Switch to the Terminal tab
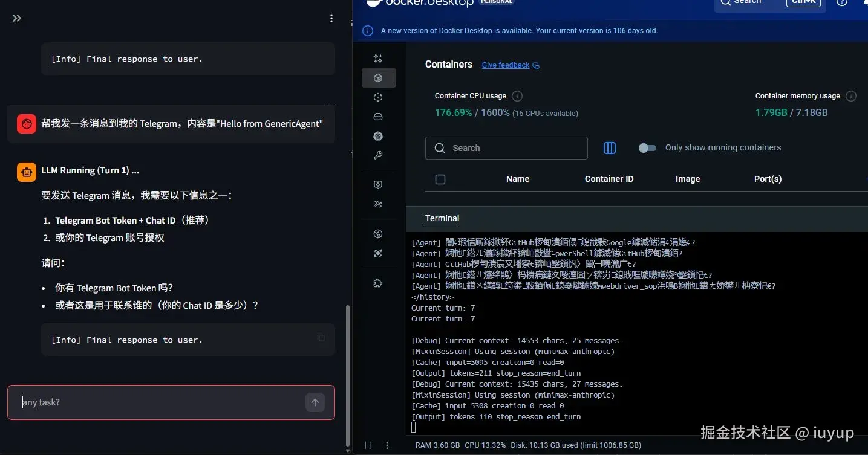Screen dimensions: 868x455 point(442,218)
